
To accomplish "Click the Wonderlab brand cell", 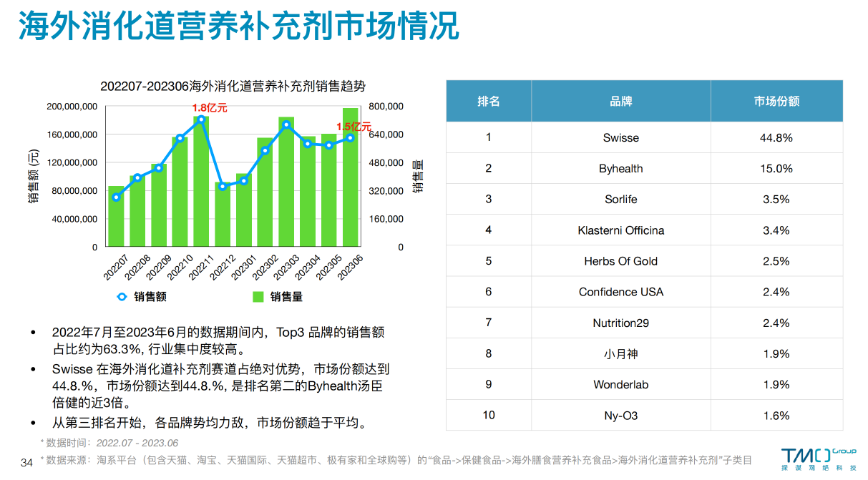I will 621,384.
